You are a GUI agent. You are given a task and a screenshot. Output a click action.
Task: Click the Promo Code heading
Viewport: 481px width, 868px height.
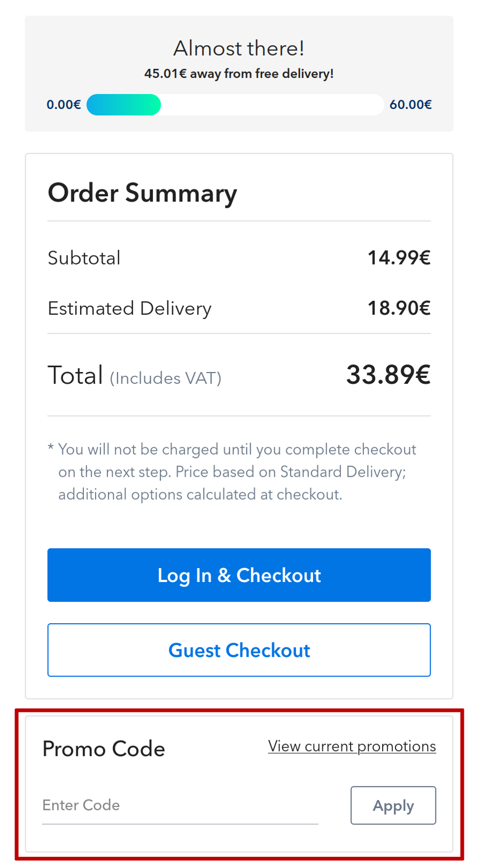click(104, 749)
